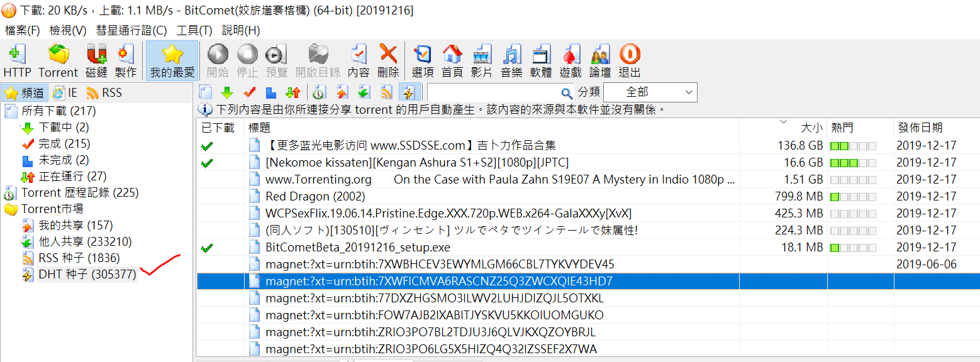Select Torrent 歷程記錄 (225) in sidebar
Image resolution: width=980 pixels, height=362 pixels.
80,192
